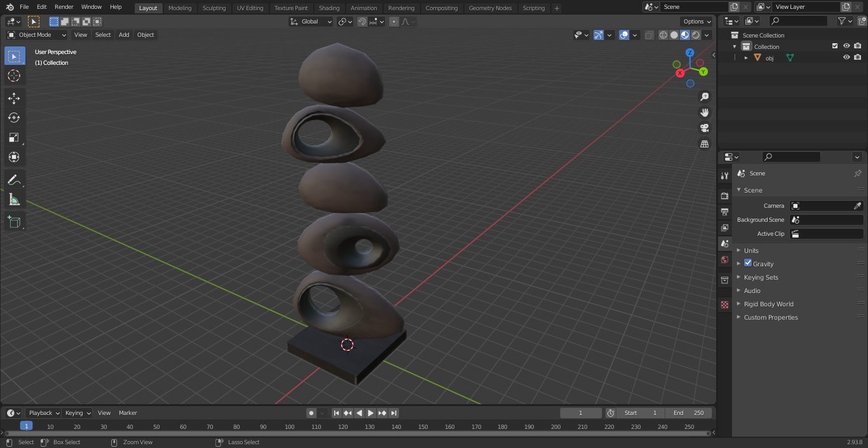Click the Keying button in timeline

[78, 413]
